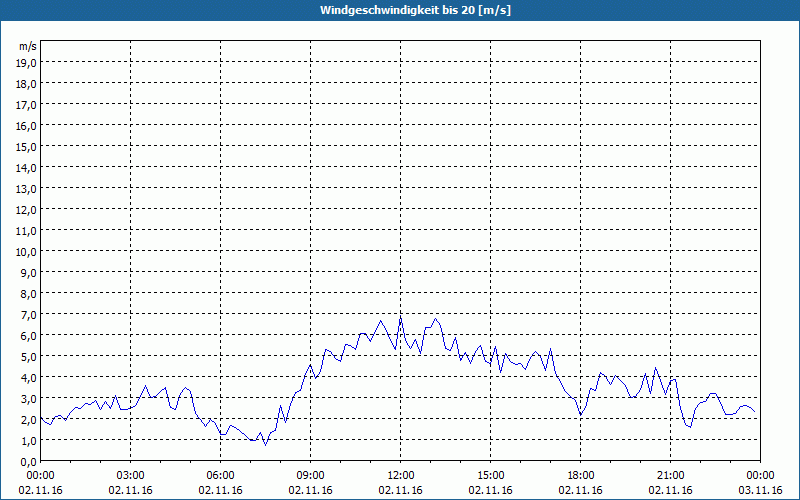Click the 03:00 time axis label
The image size is (800, 500).
[x=131, y=476]
